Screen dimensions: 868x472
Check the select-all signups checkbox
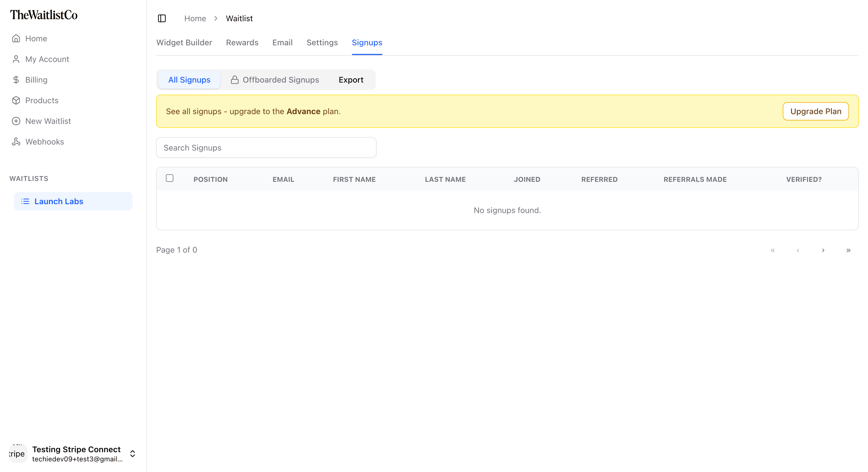point(169,178)
